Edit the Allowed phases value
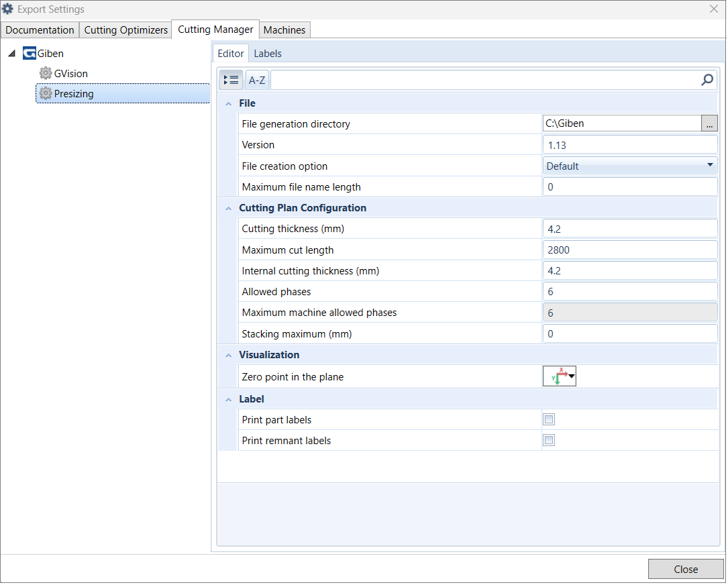728x585 pixels. click(x=630, y=292)
